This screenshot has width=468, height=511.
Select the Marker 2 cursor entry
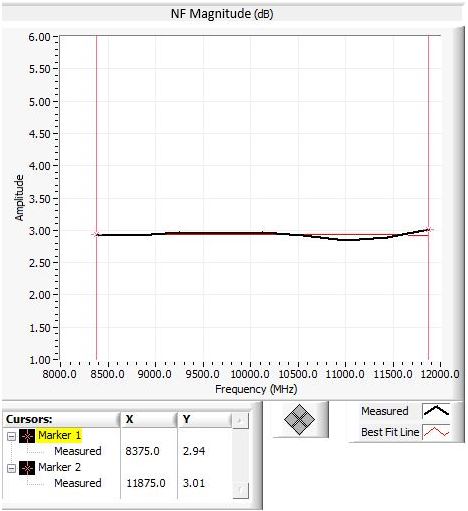[59, 467]
